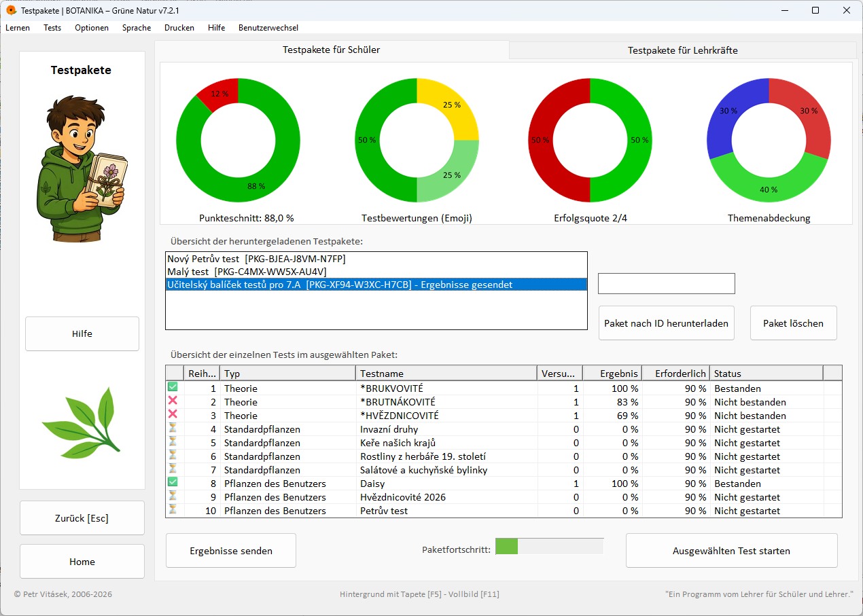Click the red cross icon beside *HVĚZDNICOVITÉ
The image size is (863, 616).
[x=173, y=414]
